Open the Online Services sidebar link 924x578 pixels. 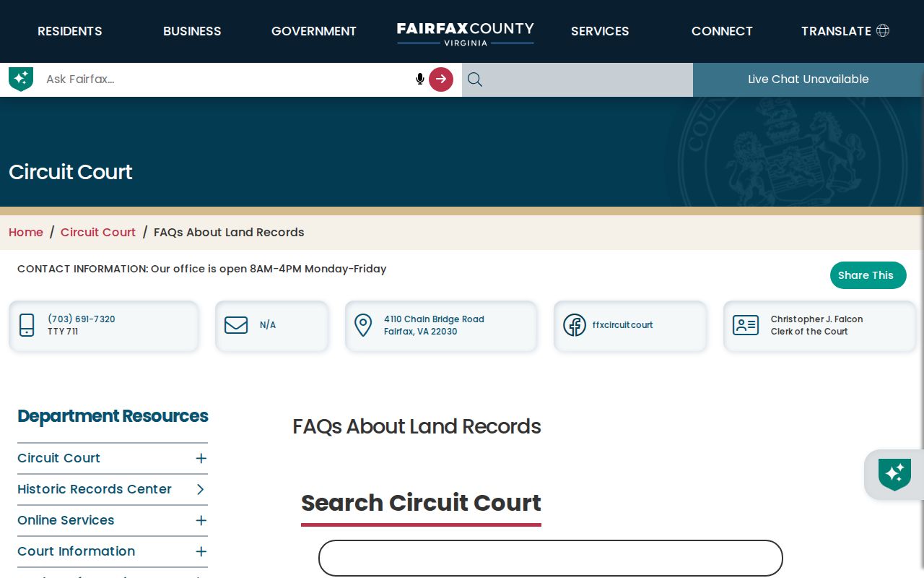66,520
